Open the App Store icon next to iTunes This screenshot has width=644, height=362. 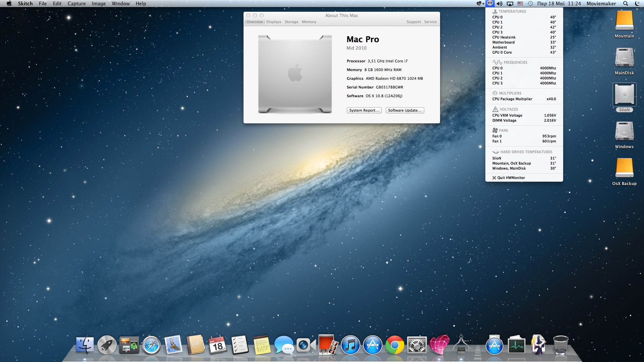tap(373, 345)
